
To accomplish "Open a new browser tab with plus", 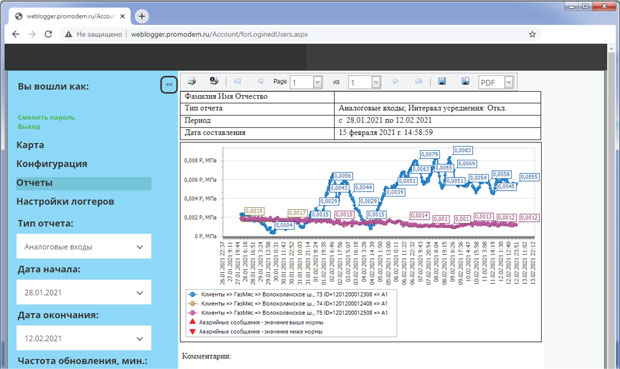I will [142, 16].
